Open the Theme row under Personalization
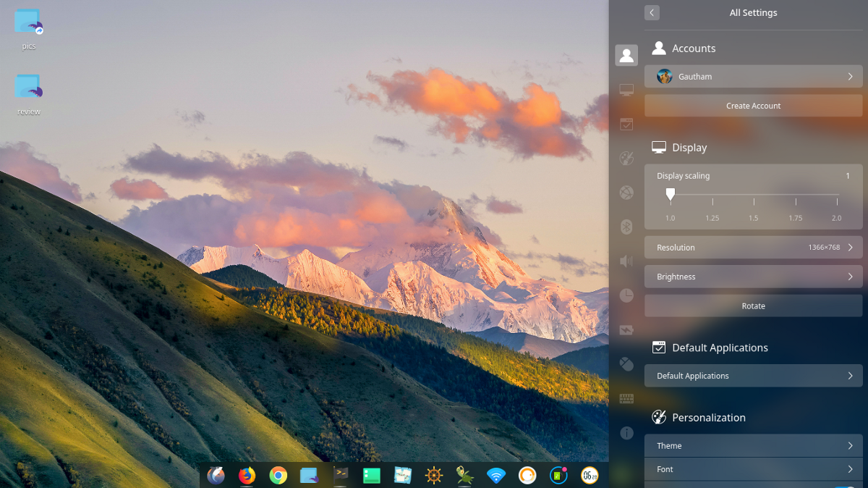This screenshot has width=868, height=488. (753, 446)
